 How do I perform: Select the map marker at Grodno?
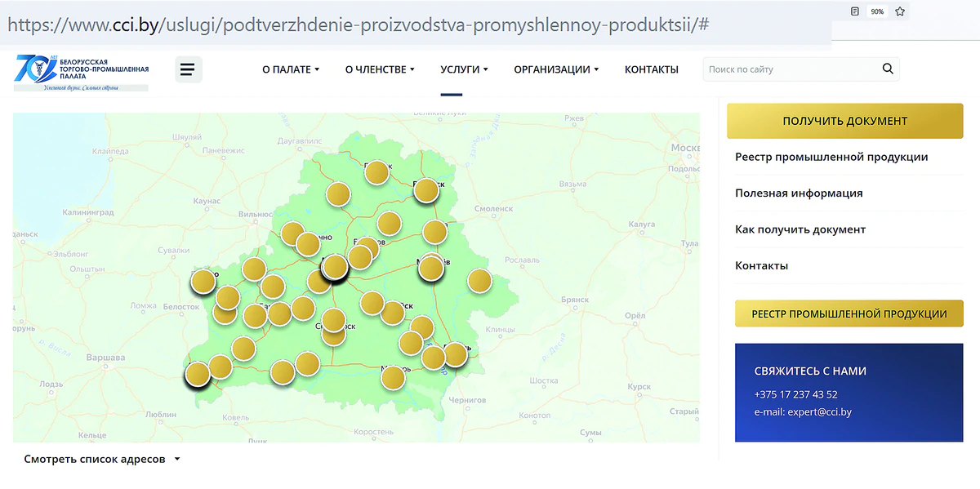[x=203, y=282]
